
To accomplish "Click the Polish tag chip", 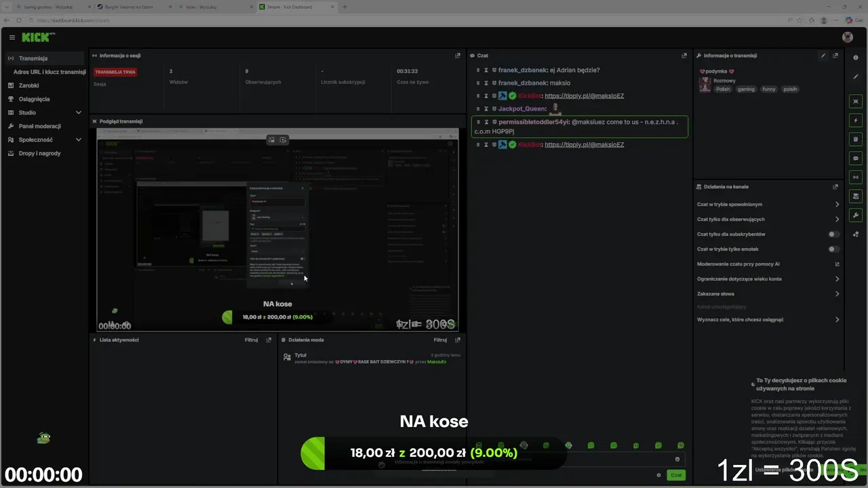I will (724, 89).
